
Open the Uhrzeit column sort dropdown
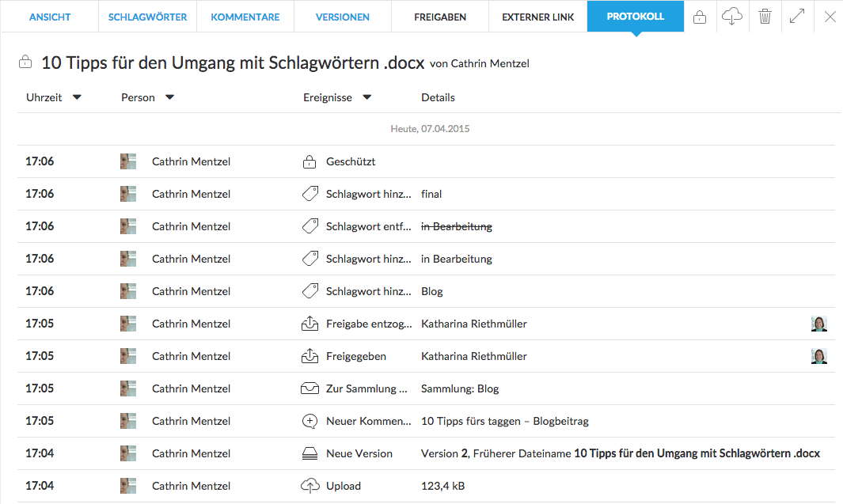77,97
